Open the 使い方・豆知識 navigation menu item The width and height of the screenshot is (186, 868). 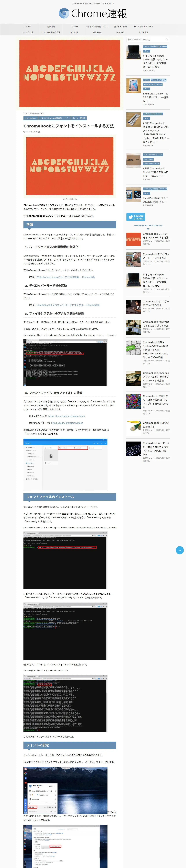(121, 27)
